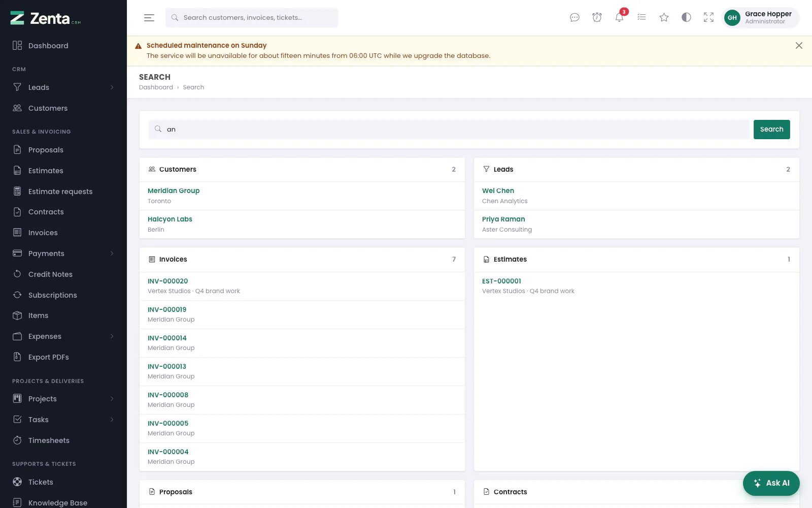
Task: Enter fullscreen mode via expand icon
Action: click(x=708, y=18)
